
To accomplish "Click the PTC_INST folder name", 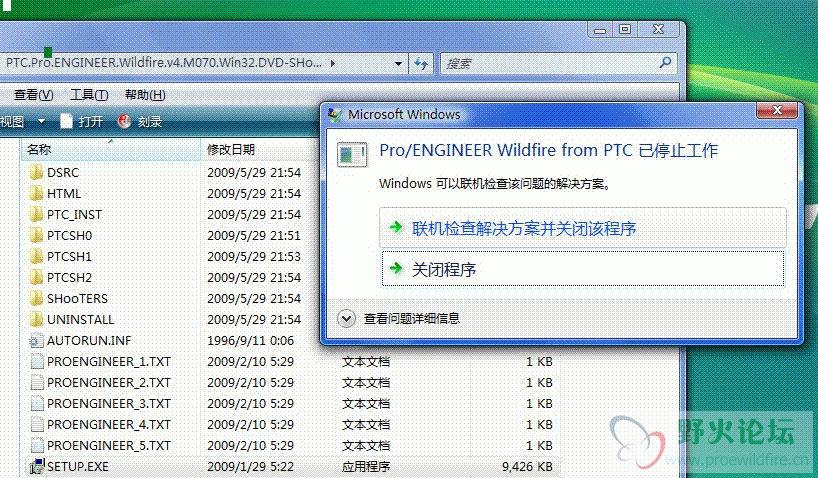I will 74,215.
